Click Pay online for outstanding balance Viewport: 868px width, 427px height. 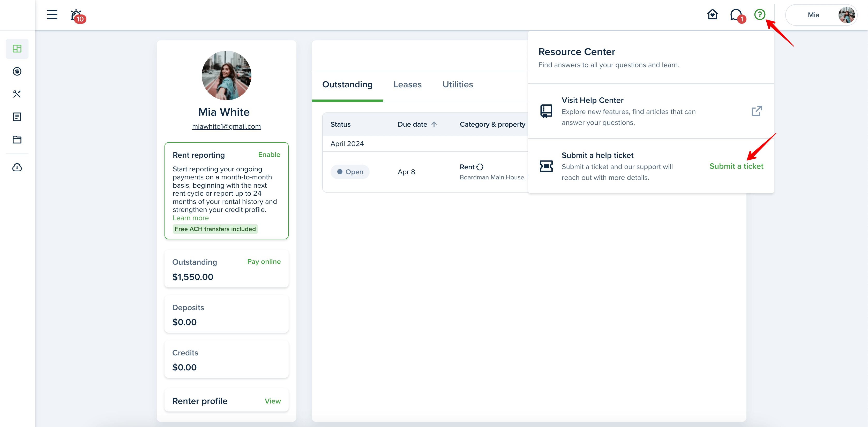coord(264,262)
